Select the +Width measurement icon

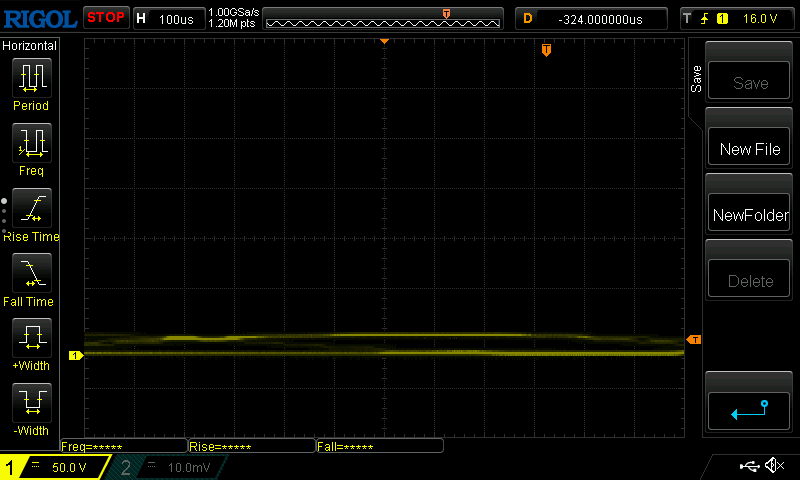32,338
